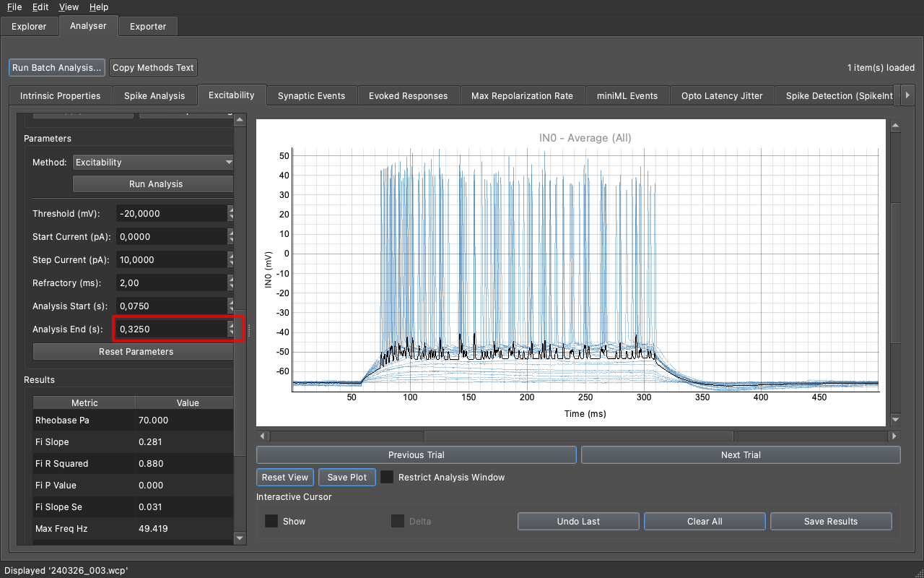The width and height of the screenshot is (924, 578).
Task: Toggle the Delta checkbox
Action: 398,521
